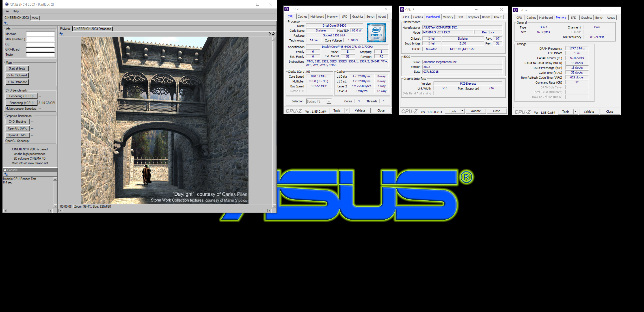Click the picture panel vertical scrollbar down arrow
Image resolution: width=644 pixels, height=312 pixels.
click(x=274, y=206)
